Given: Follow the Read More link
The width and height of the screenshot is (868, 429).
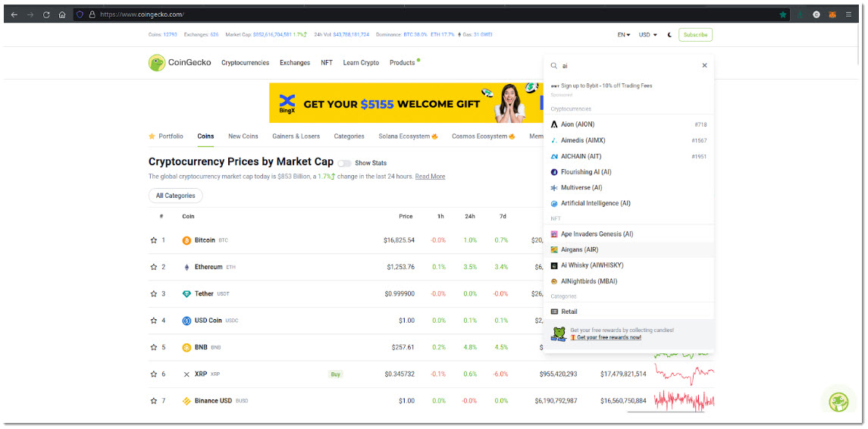Looking at the screenshot, I should [x=430, y=177].
